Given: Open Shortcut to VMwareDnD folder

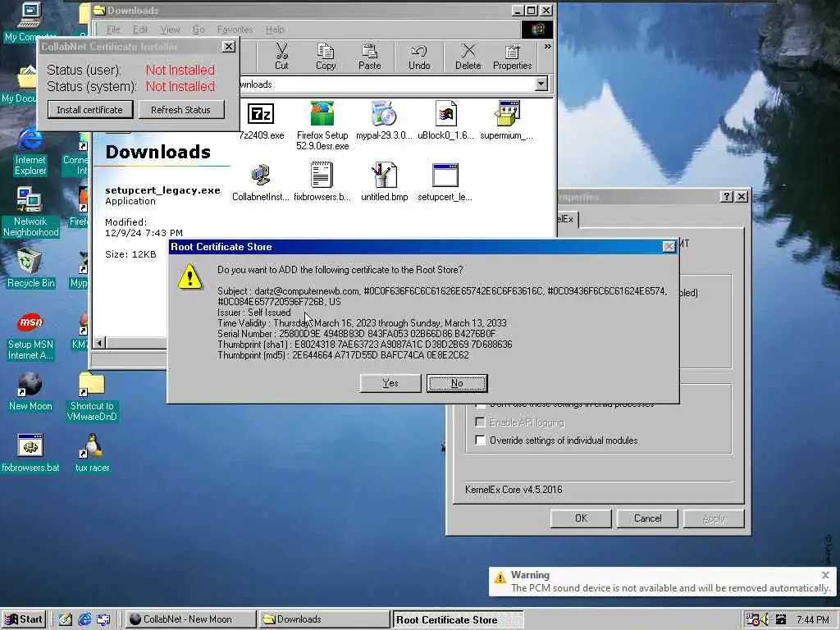Looking at the screenshot, I should tap(92, 397).
